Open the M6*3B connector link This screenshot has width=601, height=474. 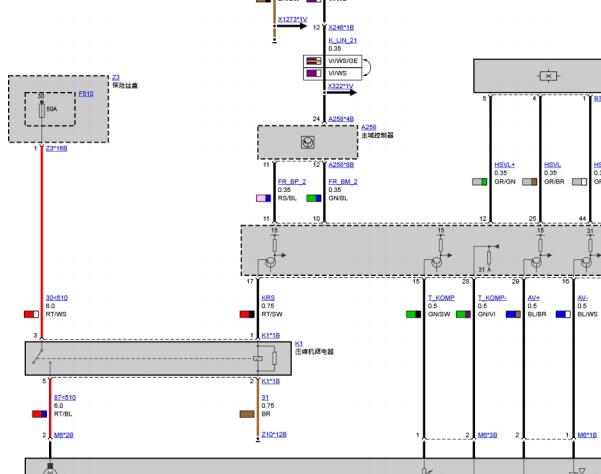point(487,435)
